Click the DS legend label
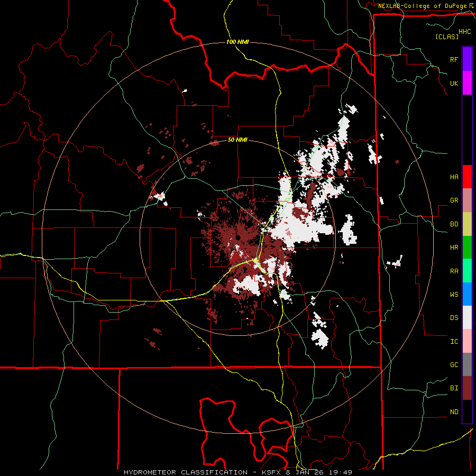 (x=454, y=317)
